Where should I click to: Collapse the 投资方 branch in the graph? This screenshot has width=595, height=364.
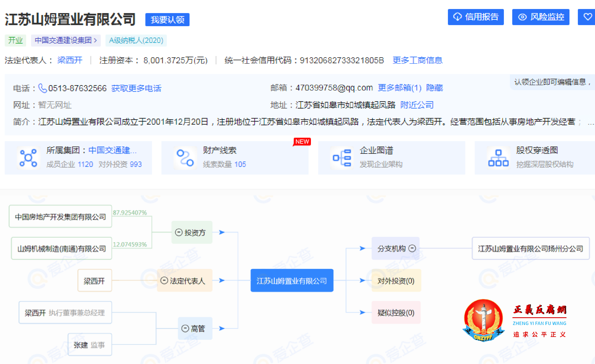pyautogui.click(x=179, y=232)
